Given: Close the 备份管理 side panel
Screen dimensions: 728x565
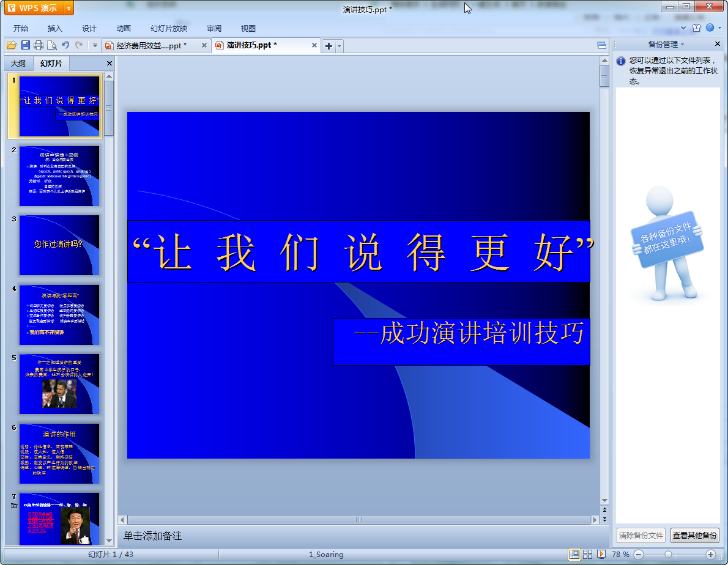Looking at the screenshot, I should pyautogui.click(x=718, y=44).
